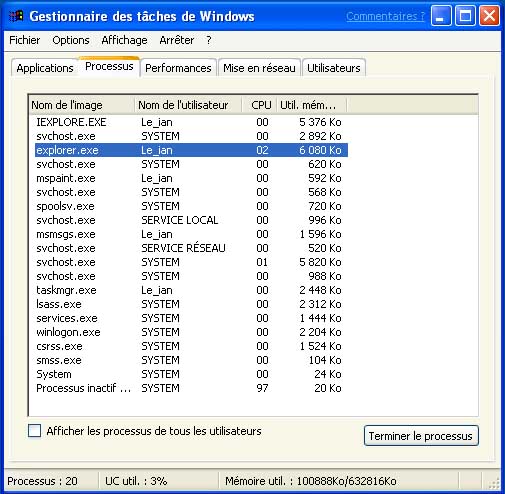
Task: Minimize the Task Manager window
Action: [441, 16]
